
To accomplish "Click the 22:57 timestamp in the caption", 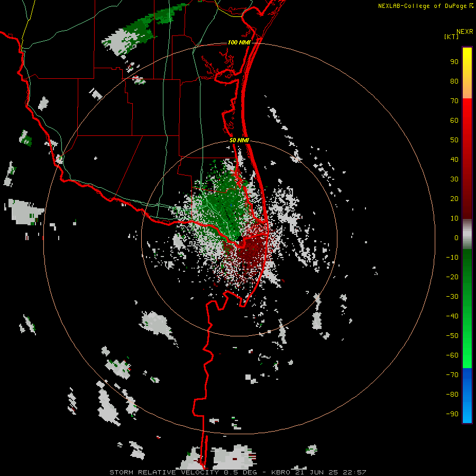I will pyautogui.click(x=354, y=472).
